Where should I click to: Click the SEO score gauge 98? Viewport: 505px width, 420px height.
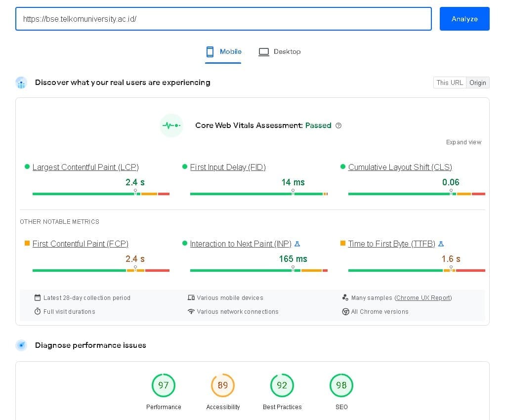click(341, 385)
